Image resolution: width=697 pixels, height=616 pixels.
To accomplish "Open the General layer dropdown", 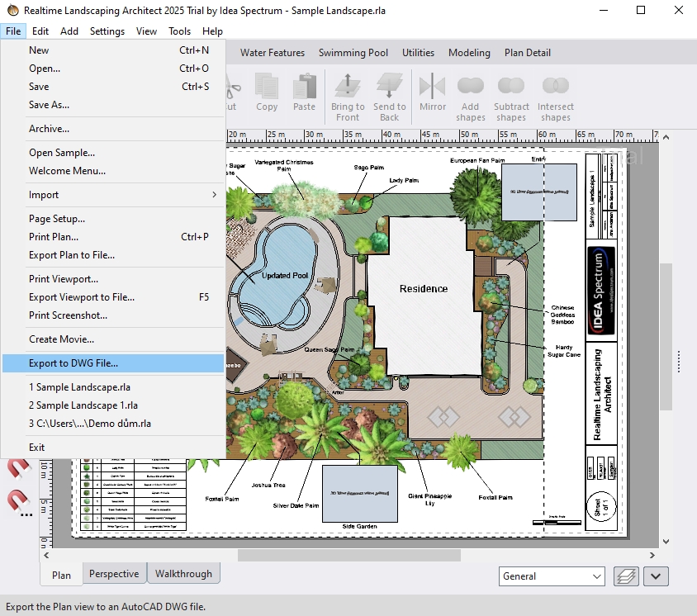I will pos(552,576).
